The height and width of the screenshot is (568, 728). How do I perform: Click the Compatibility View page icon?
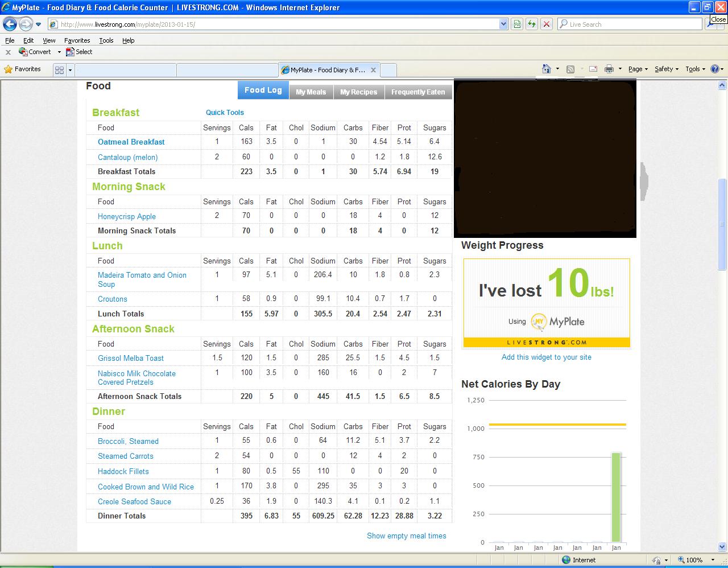click(517, 24)
